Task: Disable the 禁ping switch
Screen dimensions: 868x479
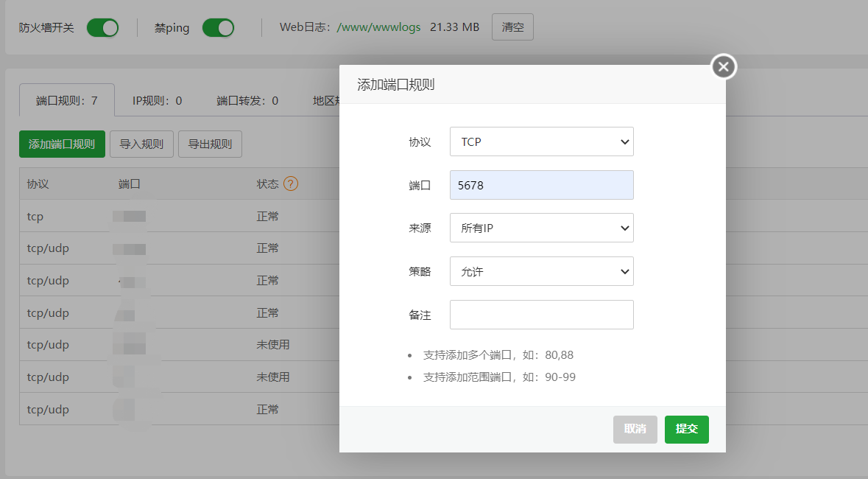Action: tap(218, 28)
